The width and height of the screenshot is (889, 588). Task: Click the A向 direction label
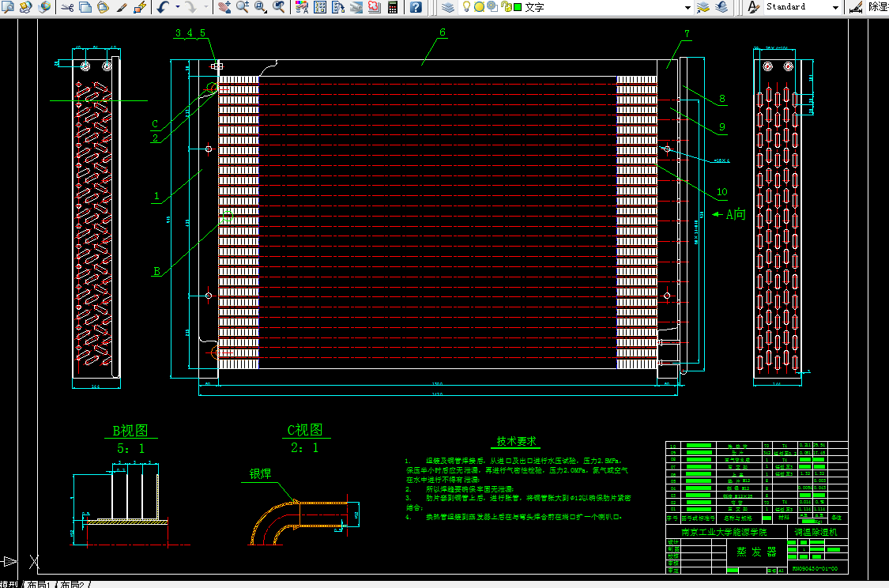point(736,214)
